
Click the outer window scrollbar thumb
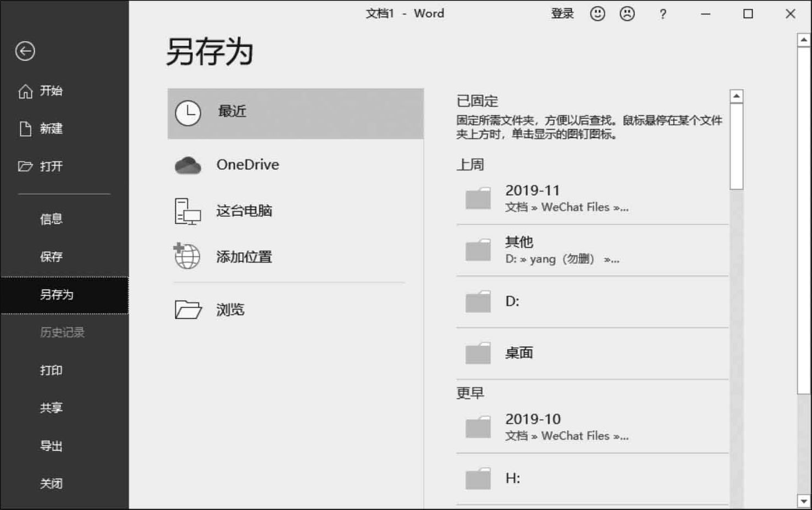pos(803,220)
